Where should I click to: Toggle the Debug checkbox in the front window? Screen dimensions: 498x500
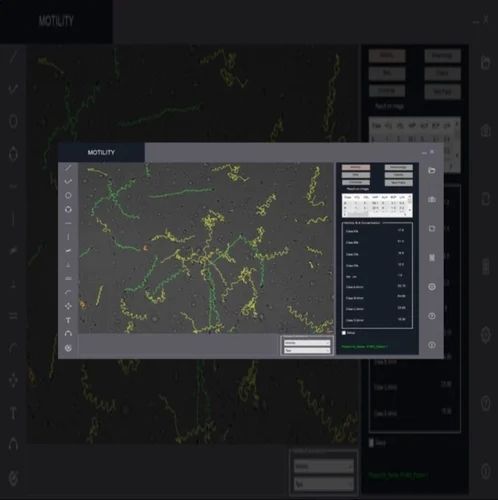[x=344, y=333]
